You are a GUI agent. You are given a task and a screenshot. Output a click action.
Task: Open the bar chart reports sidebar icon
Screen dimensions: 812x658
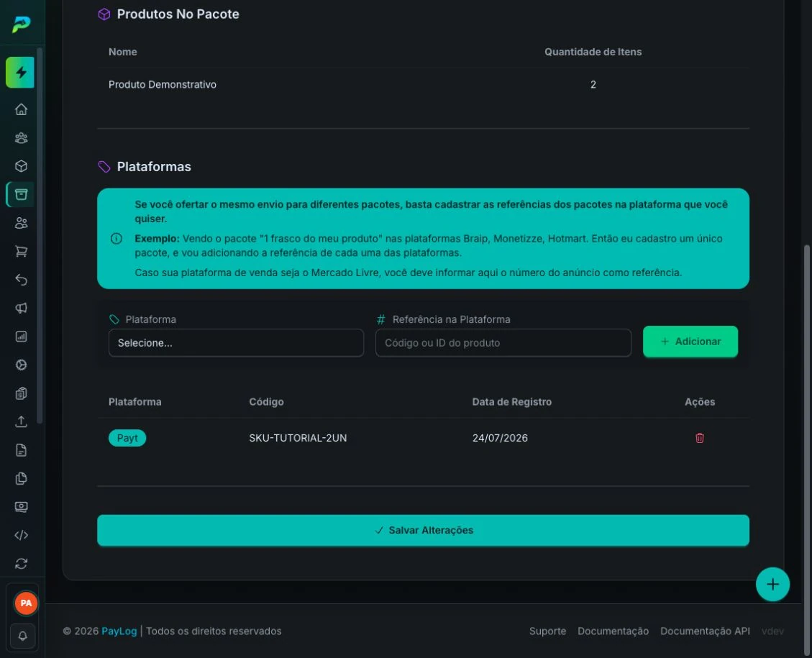pyautogui.click(x=22, y=337)
